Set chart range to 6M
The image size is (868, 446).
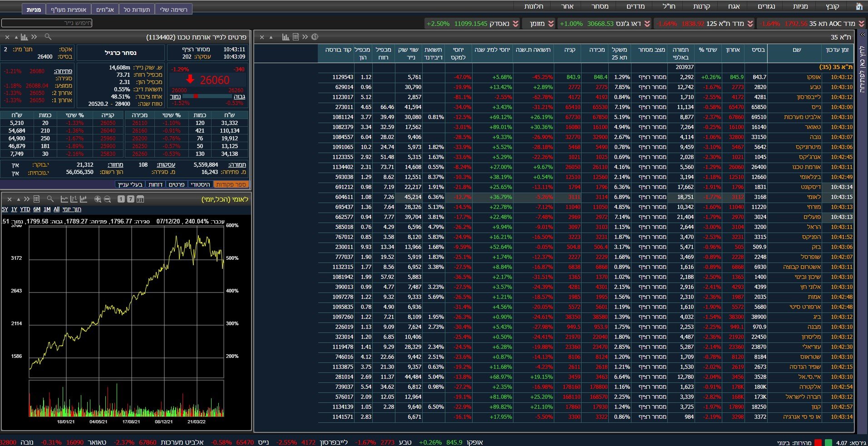coord(37,209)
